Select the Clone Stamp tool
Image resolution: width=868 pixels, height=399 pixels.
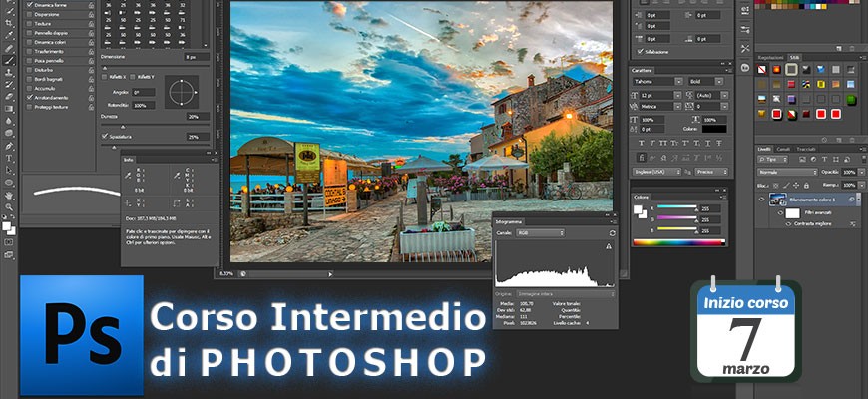(9, 73)
